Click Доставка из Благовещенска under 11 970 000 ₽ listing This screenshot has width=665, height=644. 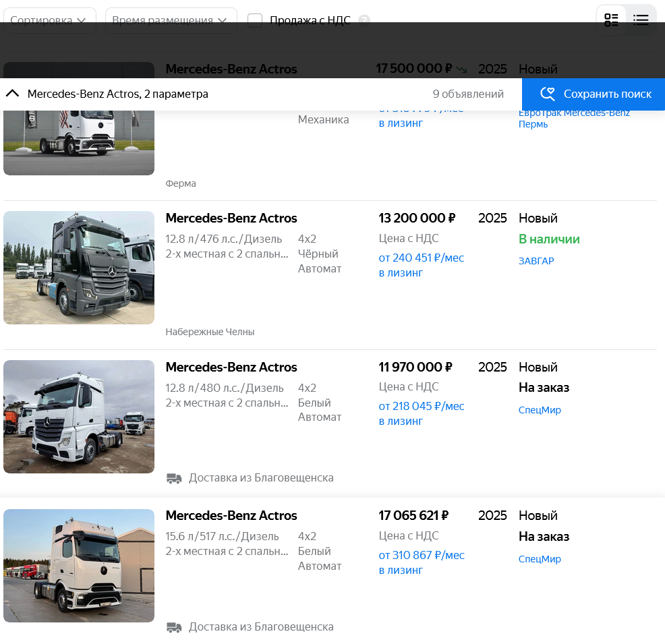pos(261,478)
